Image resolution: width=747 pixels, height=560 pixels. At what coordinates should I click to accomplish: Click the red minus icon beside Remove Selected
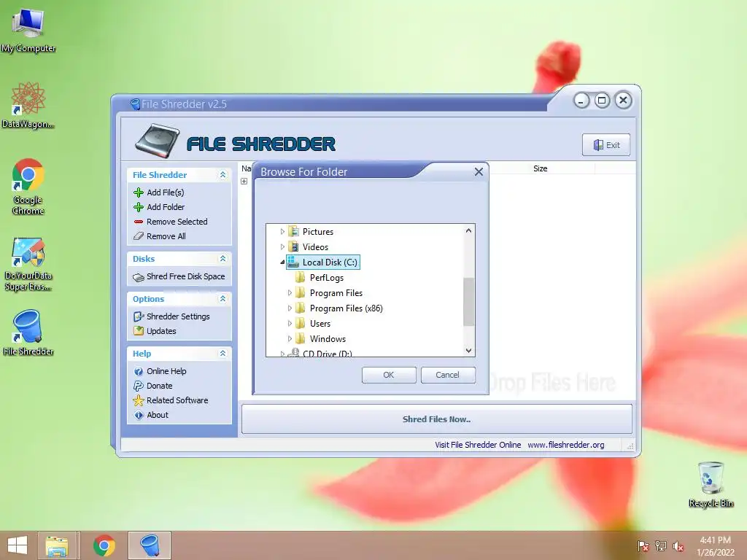click(x=138, y=222)
